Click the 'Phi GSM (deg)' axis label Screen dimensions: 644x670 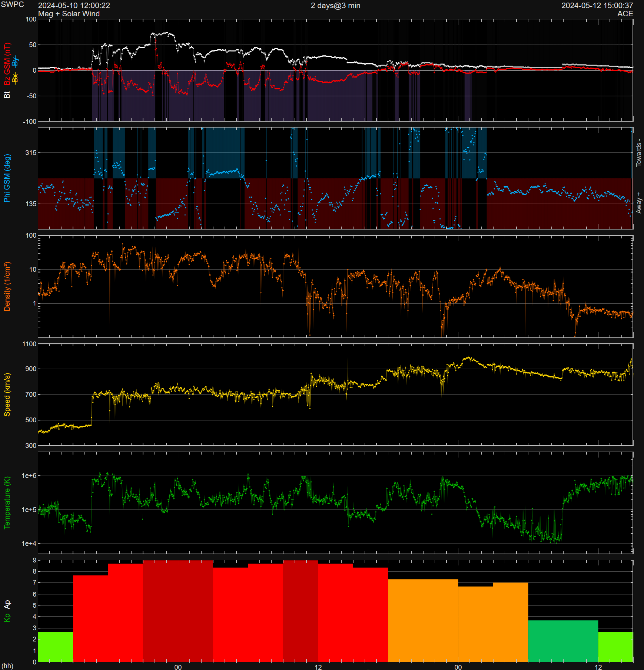click(x=7, y=178)
